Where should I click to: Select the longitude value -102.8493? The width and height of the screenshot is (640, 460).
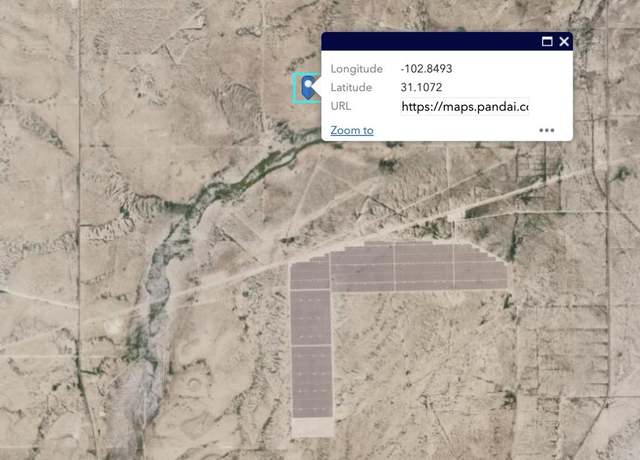tap(427, 69)
